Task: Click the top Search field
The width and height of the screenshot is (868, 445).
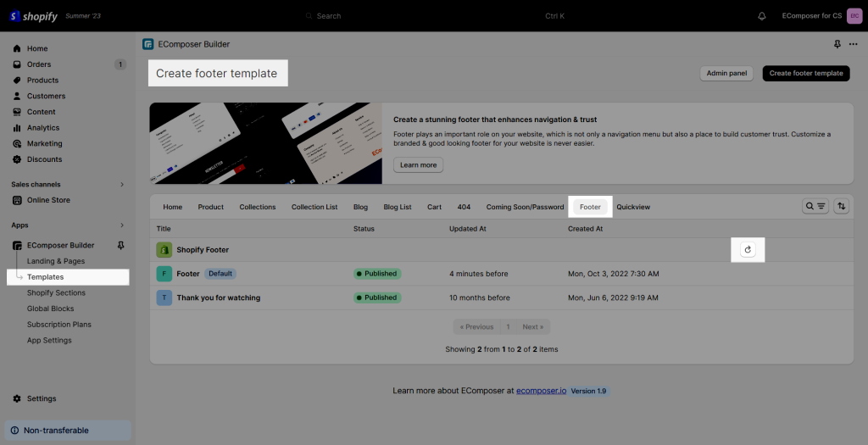Action: [435, 16]
